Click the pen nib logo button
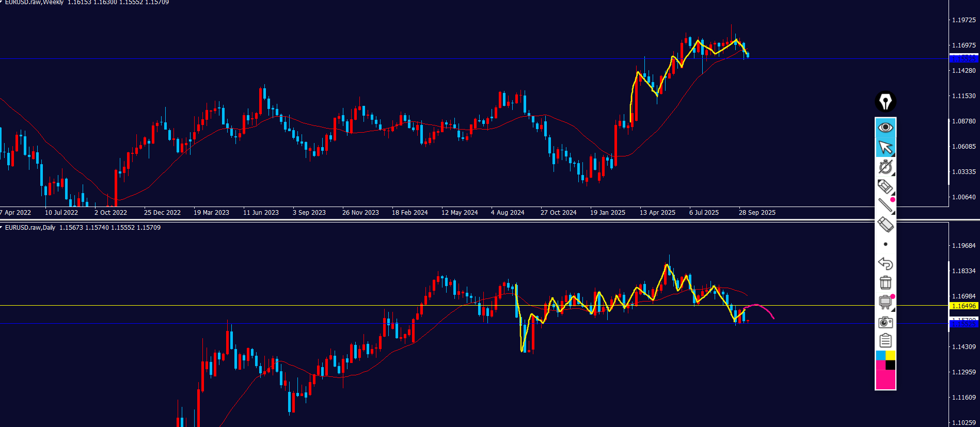The height and width of the screenshot is (427, 980). point(886,102)
